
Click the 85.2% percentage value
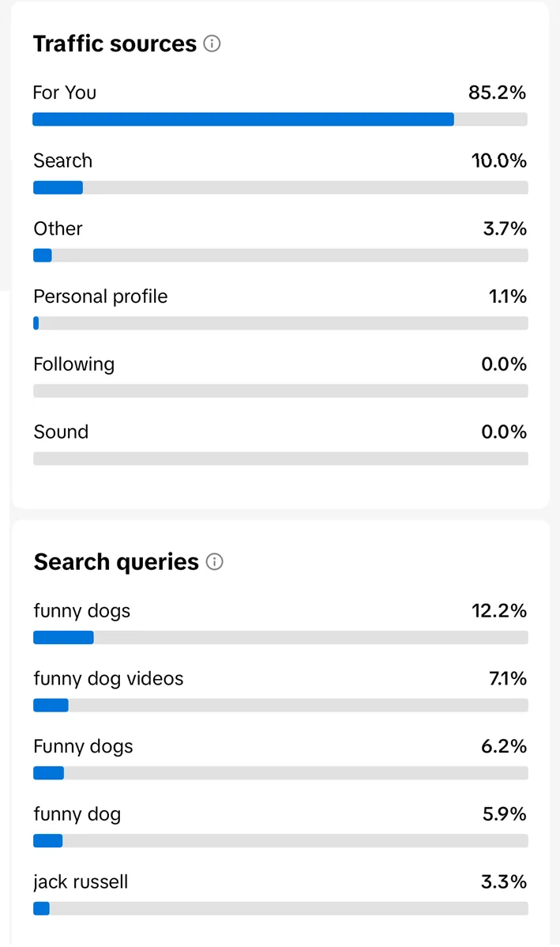click(497, 92)
